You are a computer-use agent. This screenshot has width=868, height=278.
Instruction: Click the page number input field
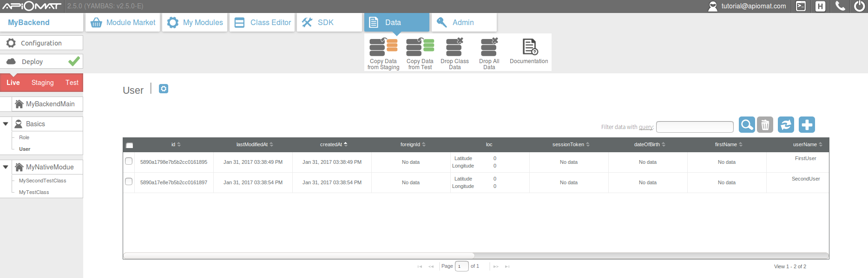462,266
